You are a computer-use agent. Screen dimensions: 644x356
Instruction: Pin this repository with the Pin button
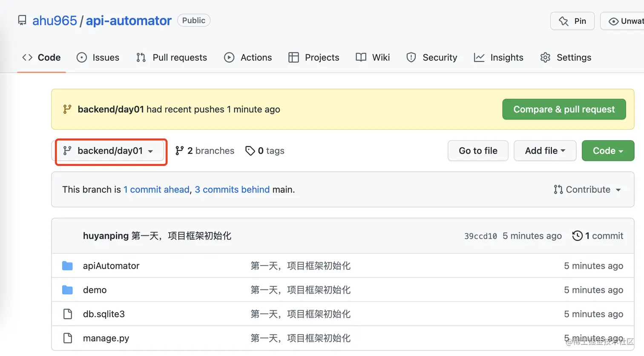coord(572,21)
